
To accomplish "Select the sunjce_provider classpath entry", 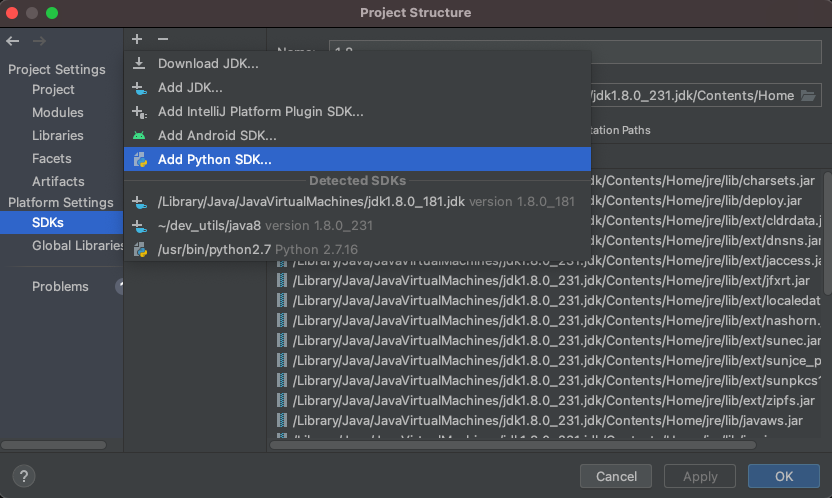I will click(549, 361).
